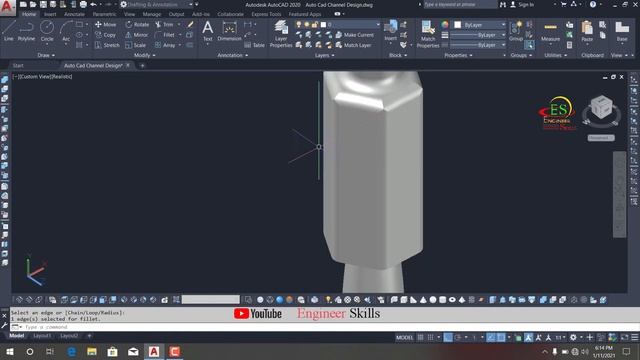Expand the Layers panel

pos(324,55)
